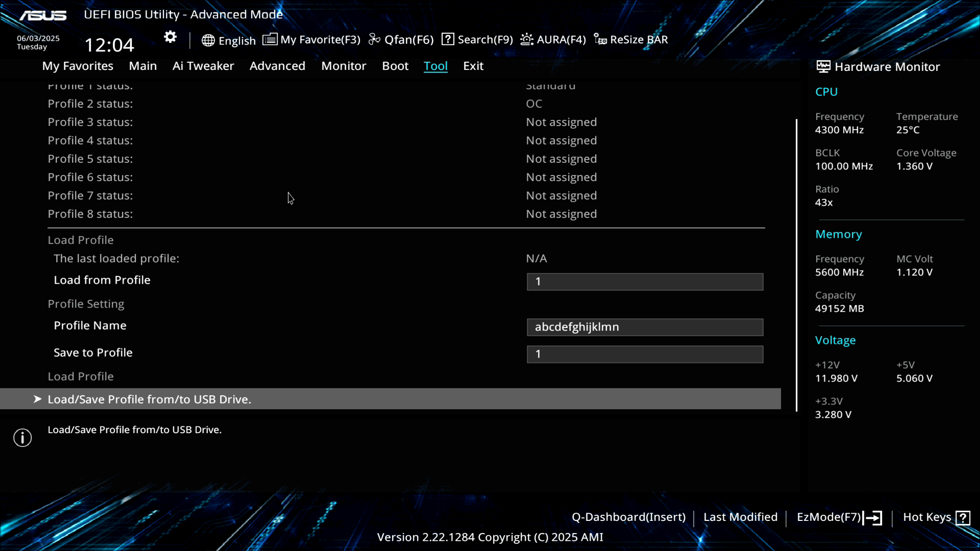Image resolution: width=980 pixels, height=551 pixels.
Task: Click the Profile Name text field
Action: pos(645,327)
